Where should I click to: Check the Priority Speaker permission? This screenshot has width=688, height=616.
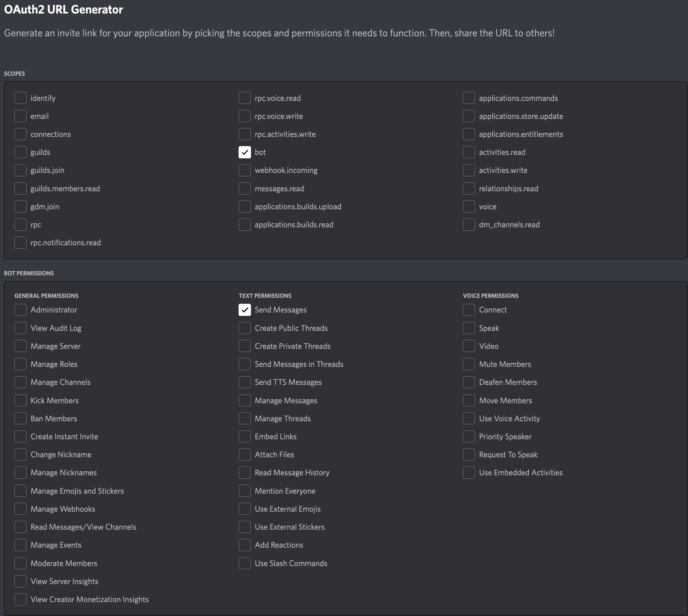[469, 436]
